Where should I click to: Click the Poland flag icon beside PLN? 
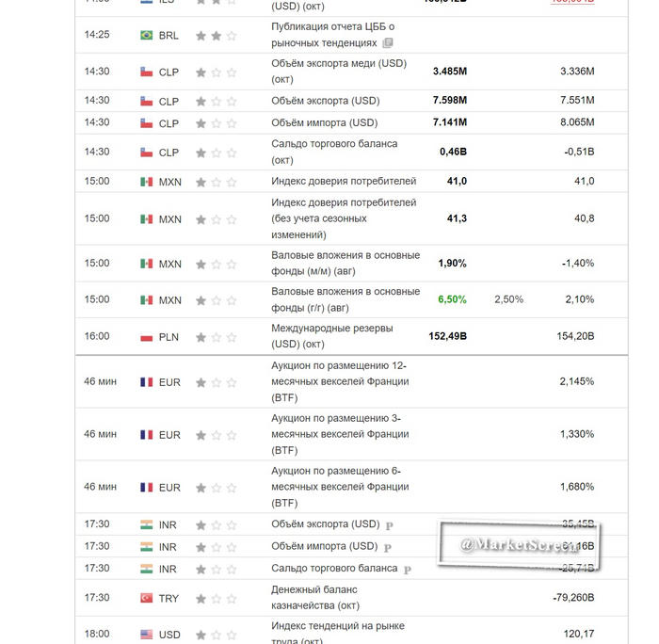[x=146, y=337]
